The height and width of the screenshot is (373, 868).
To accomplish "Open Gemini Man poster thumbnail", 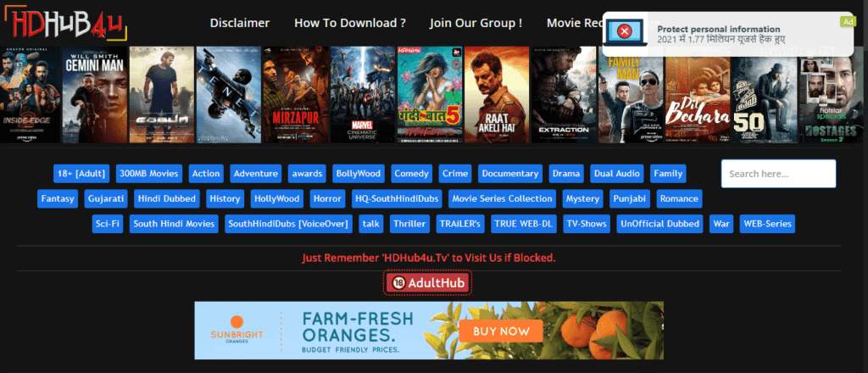I will (95, 95).
